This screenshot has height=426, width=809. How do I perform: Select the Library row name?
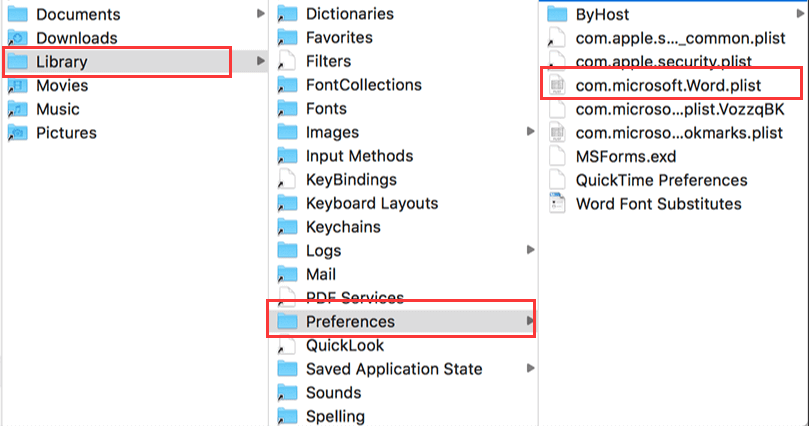(62, 62)
